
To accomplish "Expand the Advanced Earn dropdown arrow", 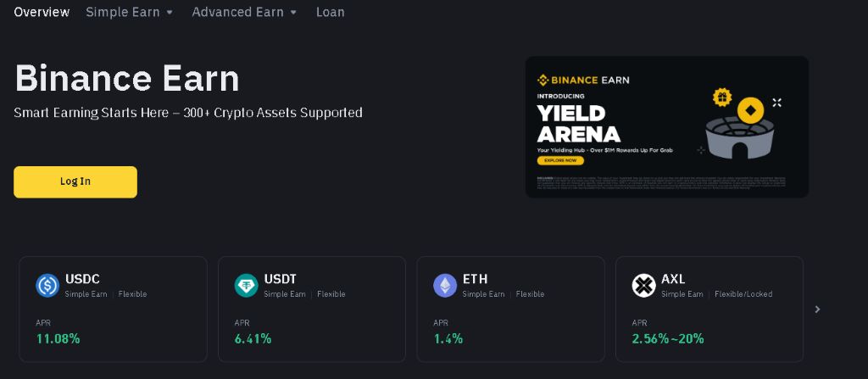I will tap(293, 13).
